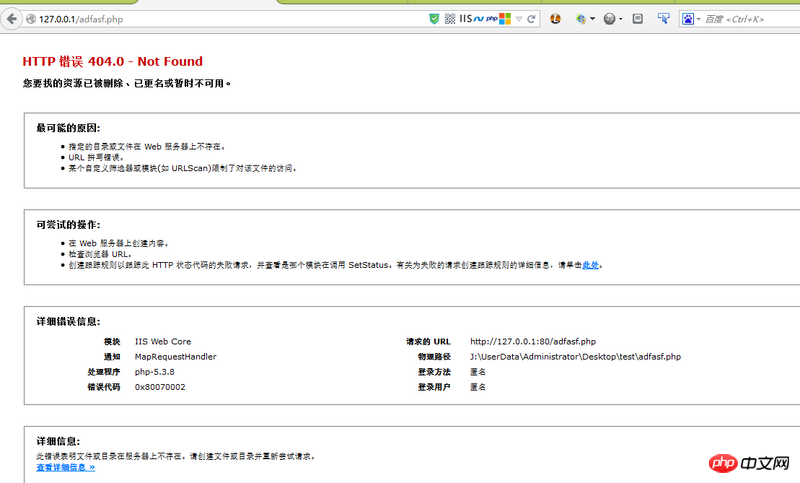
Task: Click the bullet mentioning URLScan
Action: tap(183, 168)
